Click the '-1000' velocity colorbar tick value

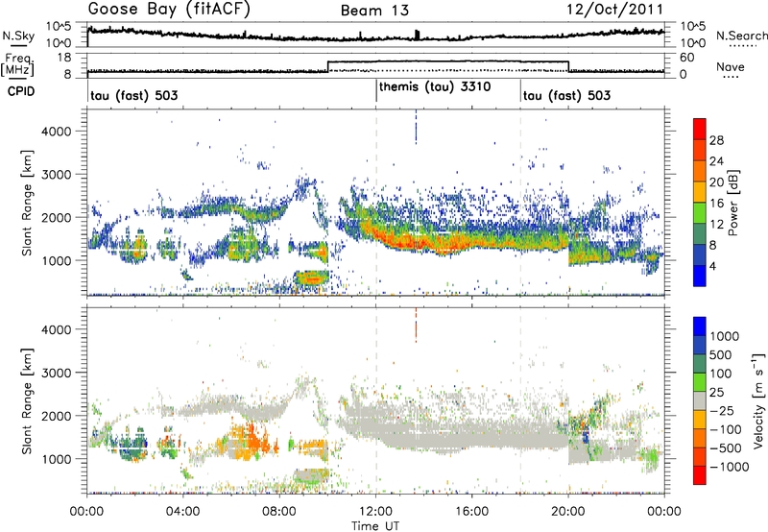tap(730, 467)
